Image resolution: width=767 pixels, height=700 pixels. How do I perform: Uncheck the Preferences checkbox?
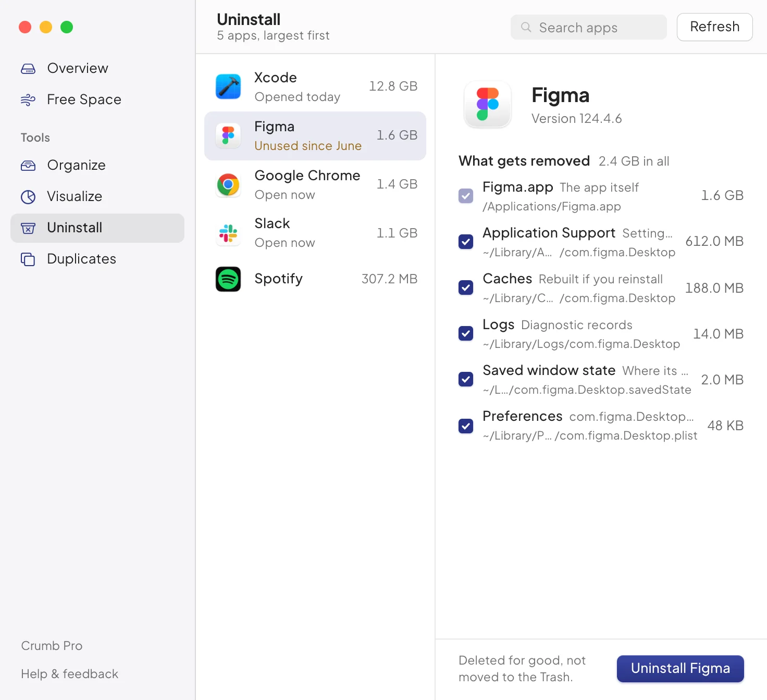(466, 426)
